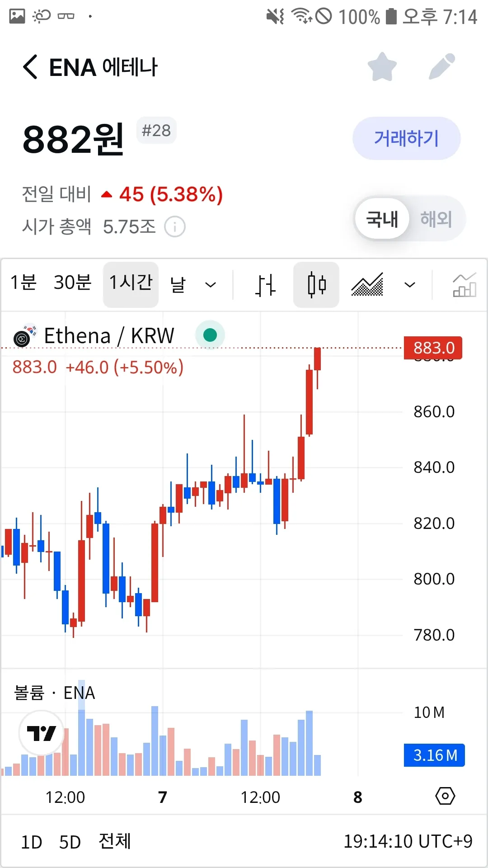Open the market cap info icon
Viewport: 488px width, 868px height.
click(175, 226)
